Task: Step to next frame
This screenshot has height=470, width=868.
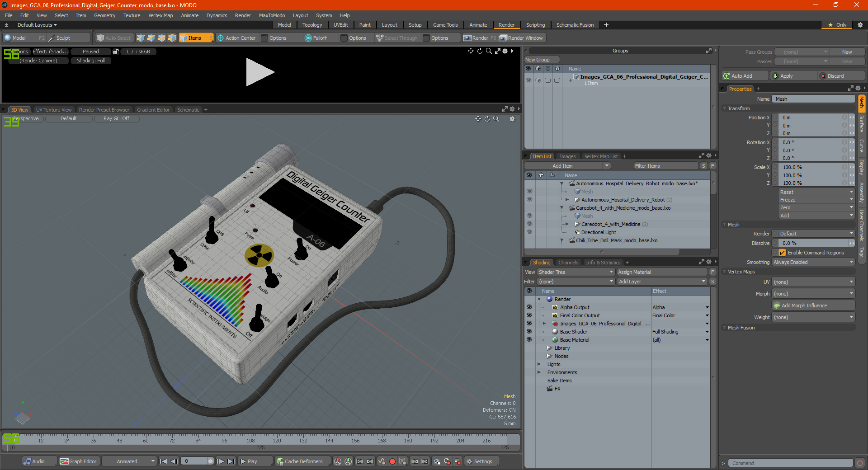Action: click(x=221, y=461)
